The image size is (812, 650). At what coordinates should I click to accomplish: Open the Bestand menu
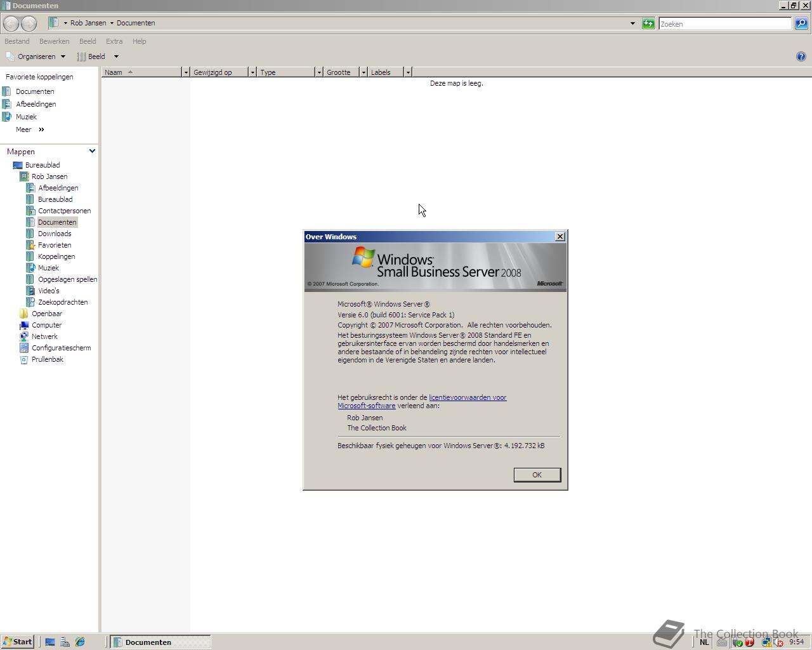click(x=17, y=41)
